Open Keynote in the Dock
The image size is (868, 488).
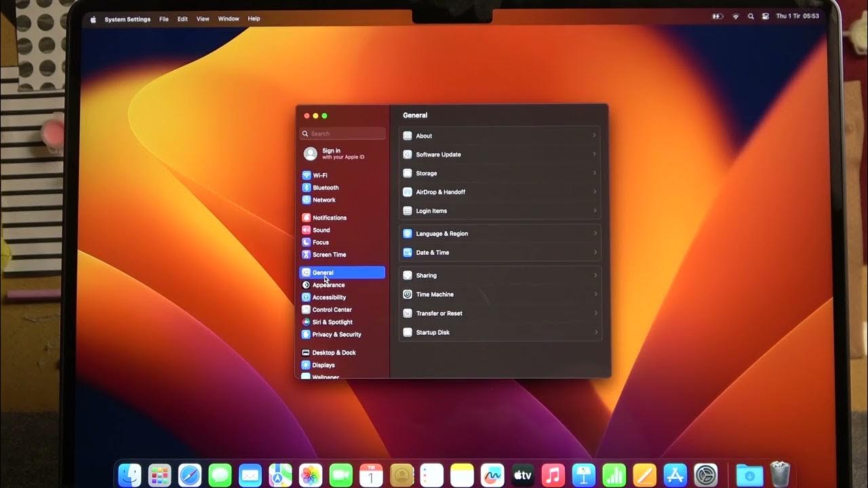[583, 475]
